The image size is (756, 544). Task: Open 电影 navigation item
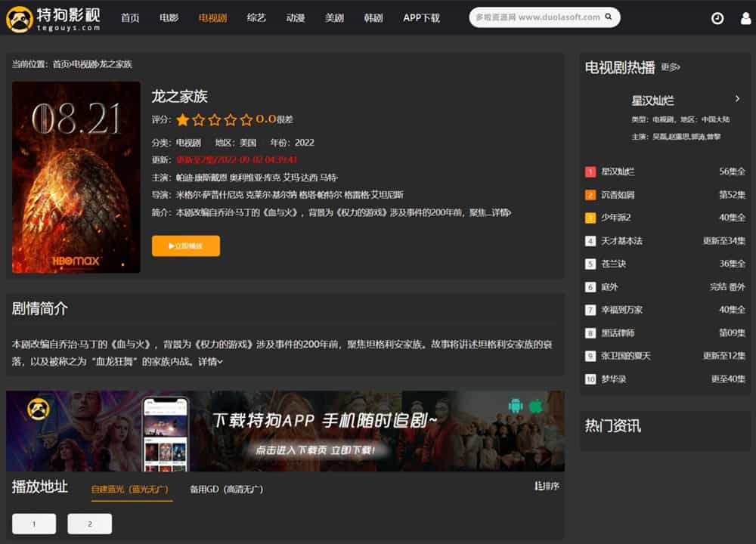tap(169, 18)
